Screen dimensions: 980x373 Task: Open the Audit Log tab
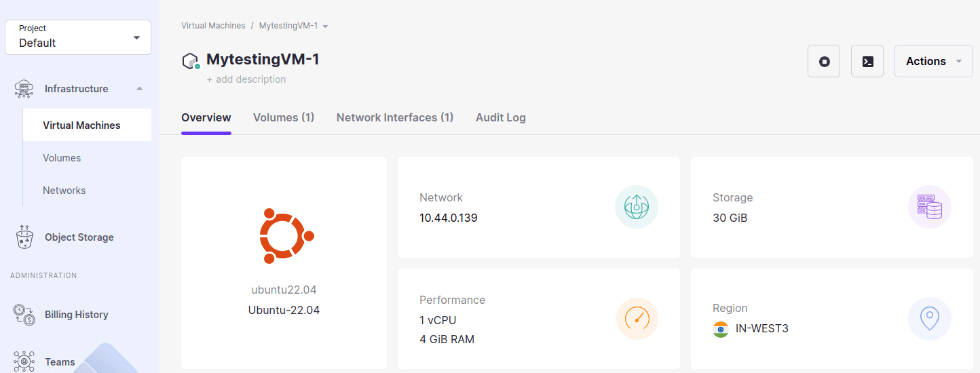pos(501,117)
